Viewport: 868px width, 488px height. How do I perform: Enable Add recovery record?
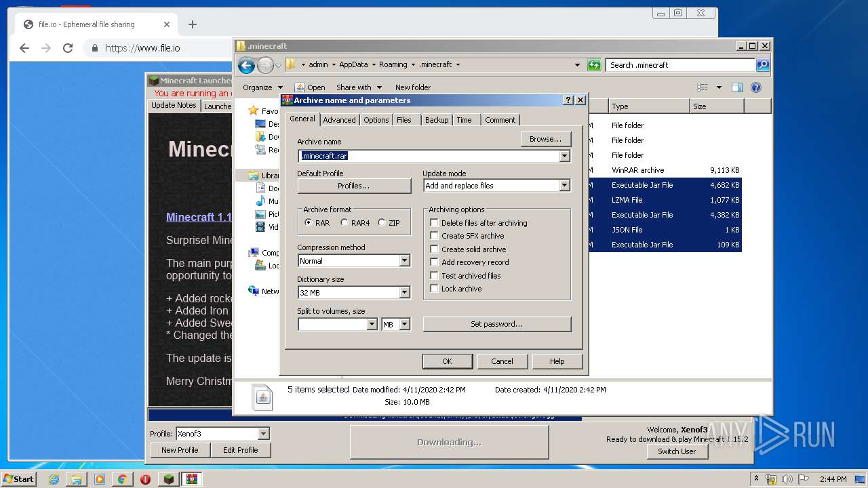[434, 262]
